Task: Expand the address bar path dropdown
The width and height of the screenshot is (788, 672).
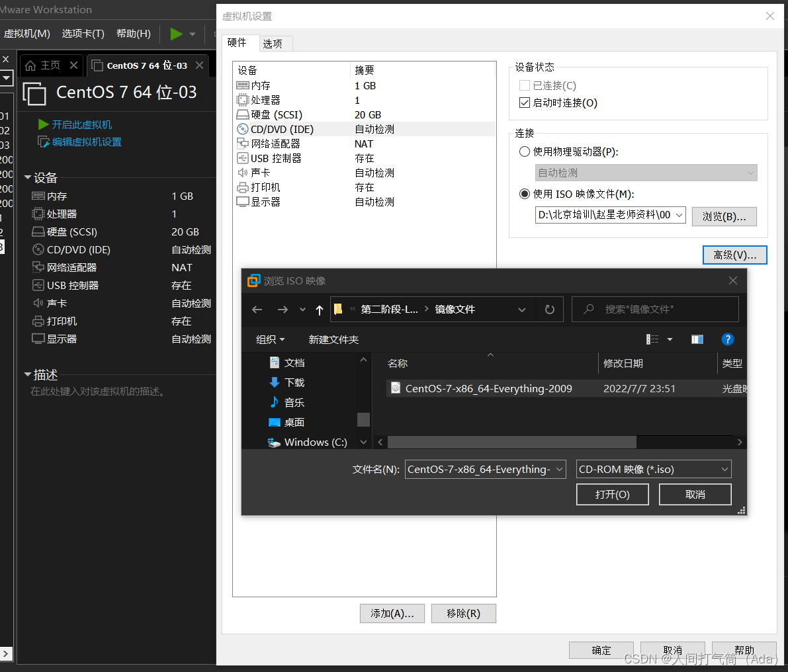Action: [x=522, y=310]
